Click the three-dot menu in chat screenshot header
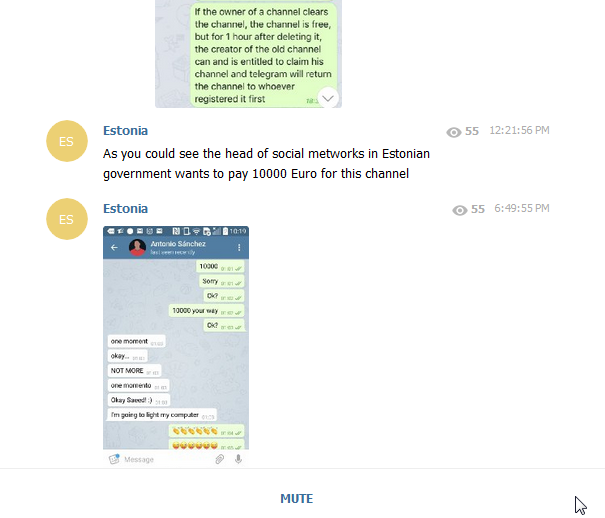Viewport: 605px width, 518px height. tap(239, 247)
